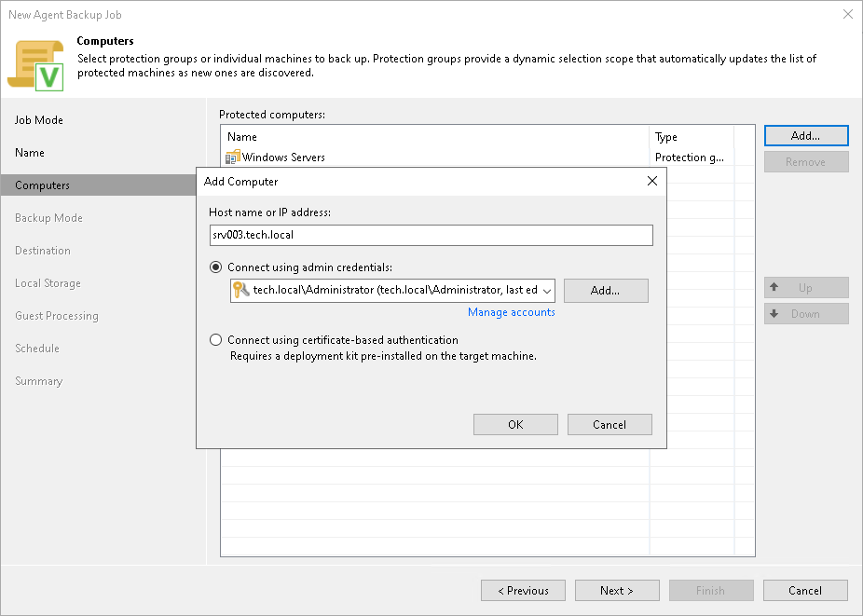Open the Backup Mode wizard step
The width and height of the screenshot is (863, 616).
(49, 218)
